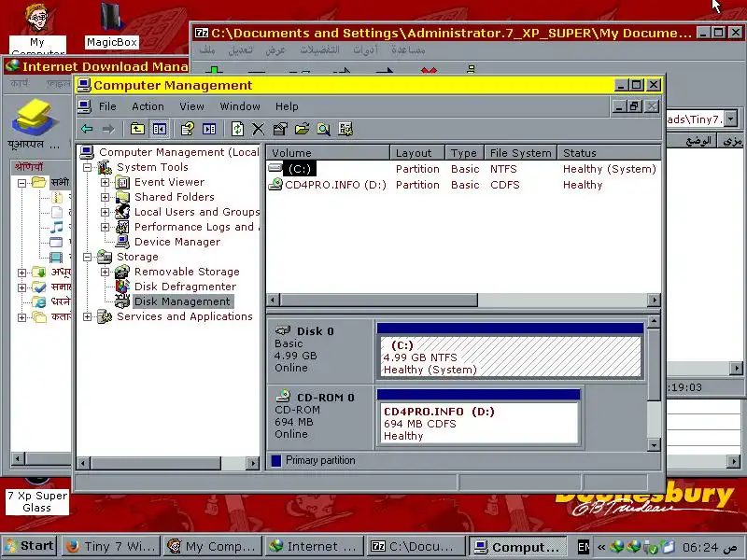
Task: Open the Window menu
Action: pyautogui.click(x=240, y=106)
